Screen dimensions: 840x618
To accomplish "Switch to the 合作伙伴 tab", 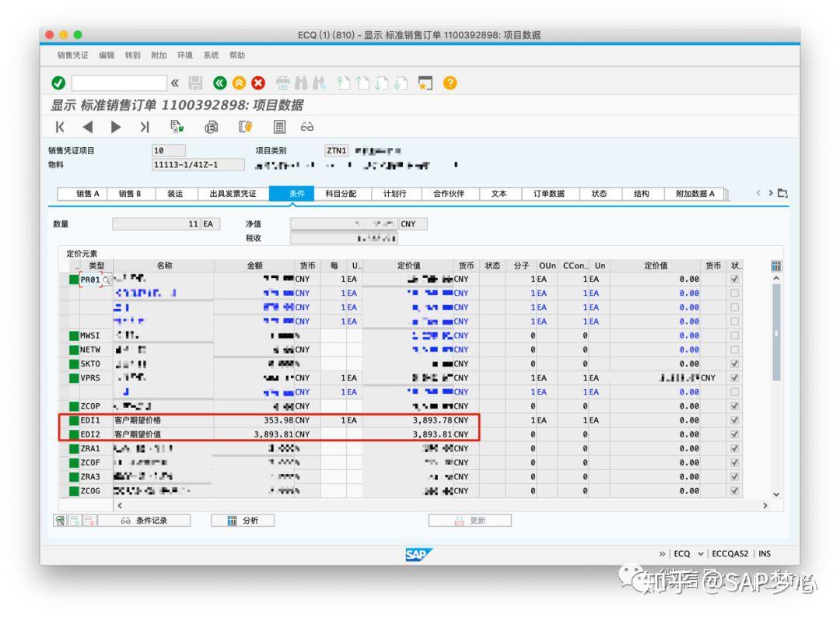I will tap(449, 194).
